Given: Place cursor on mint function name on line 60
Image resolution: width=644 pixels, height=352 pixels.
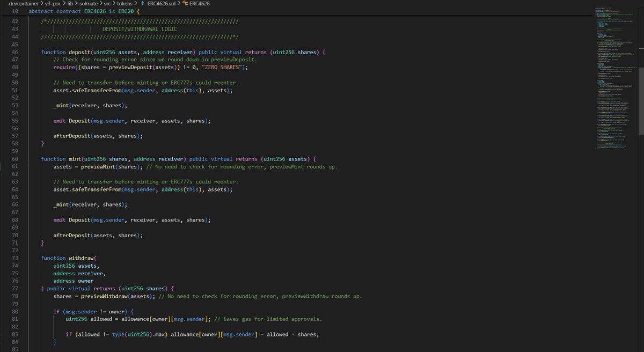Looking at the screenshot, I should pyautogui.click(x=76, y=159).
